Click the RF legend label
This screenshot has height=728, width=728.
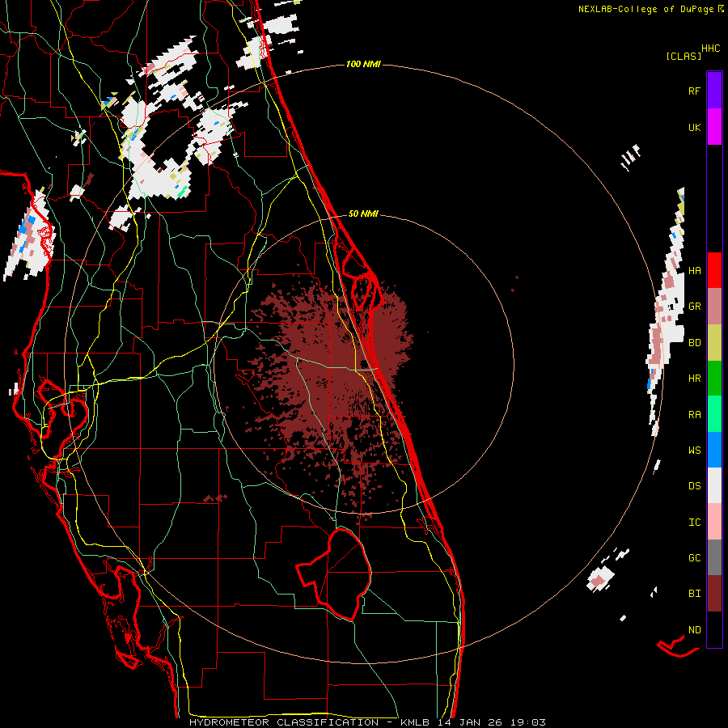coord(694,91)
